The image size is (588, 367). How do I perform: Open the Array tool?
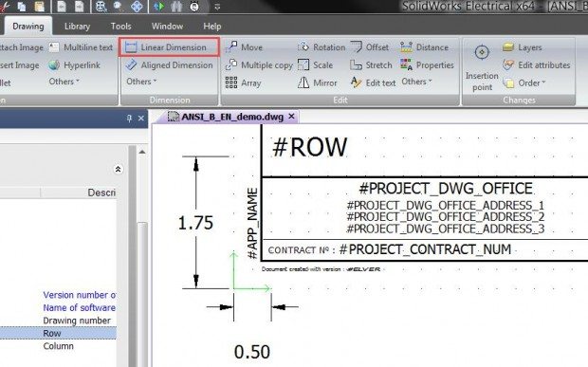tap(243, 83)
